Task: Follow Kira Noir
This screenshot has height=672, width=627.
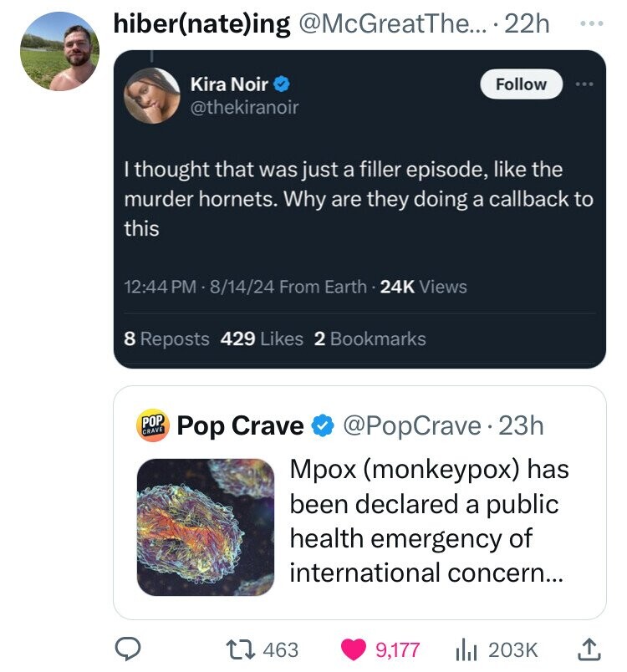Action: click(521, 84)
